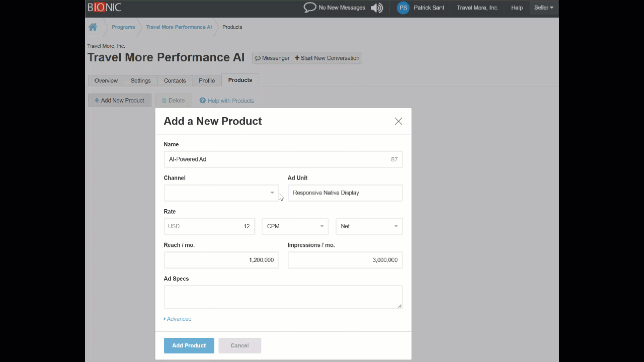The image size is (644, 362).
Task: Switch to the Settings tab
Action: tap(140, 80)
